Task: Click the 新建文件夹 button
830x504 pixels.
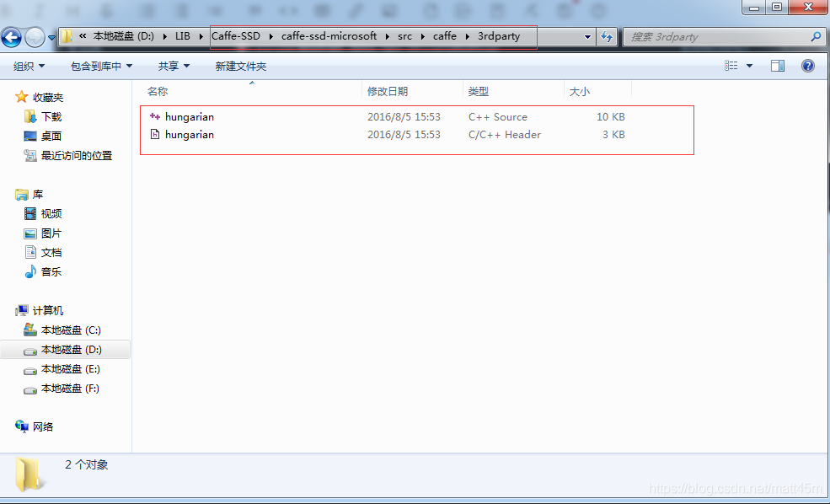Action: tap(241, 67)
